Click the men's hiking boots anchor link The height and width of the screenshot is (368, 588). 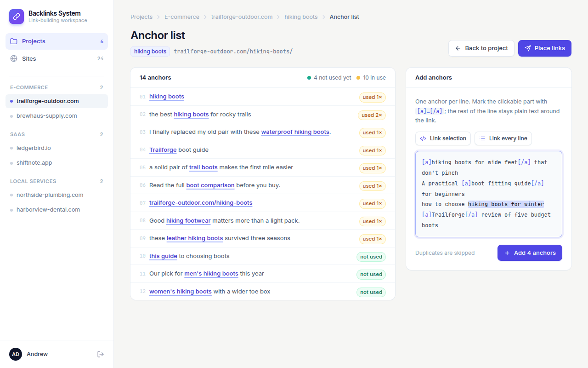click(x=211, y=274)
